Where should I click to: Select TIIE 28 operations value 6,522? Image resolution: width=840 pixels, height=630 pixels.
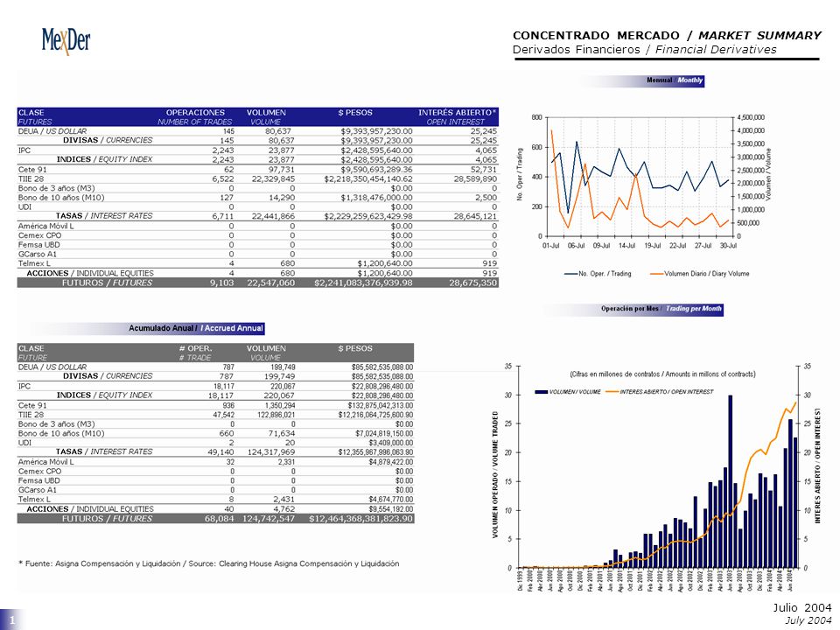(x=223, y=178)
